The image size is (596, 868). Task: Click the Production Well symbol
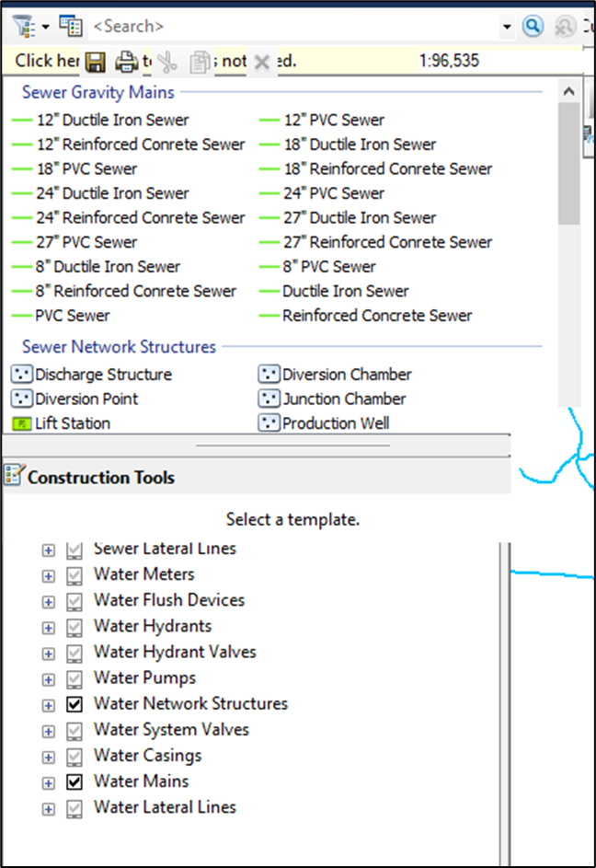pos(269,423)
